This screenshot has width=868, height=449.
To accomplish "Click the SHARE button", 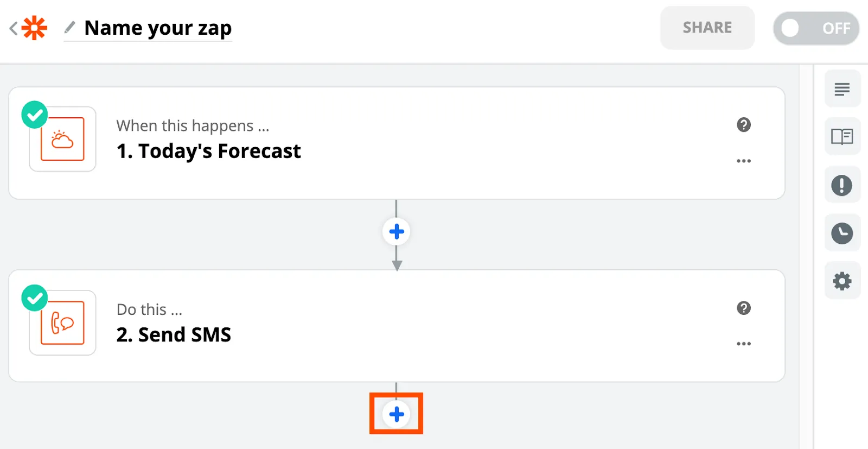I will pyautogui.click(x=707, y=28).
